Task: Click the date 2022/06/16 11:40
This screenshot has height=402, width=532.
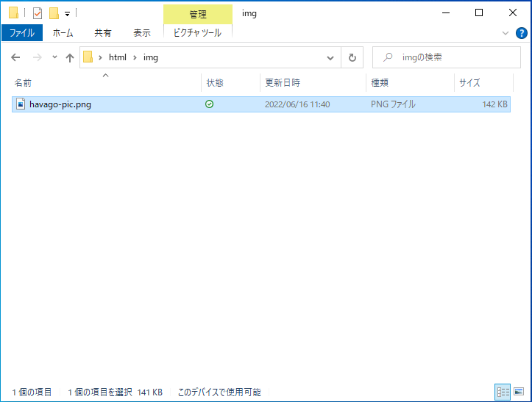Action: (297, 104)
